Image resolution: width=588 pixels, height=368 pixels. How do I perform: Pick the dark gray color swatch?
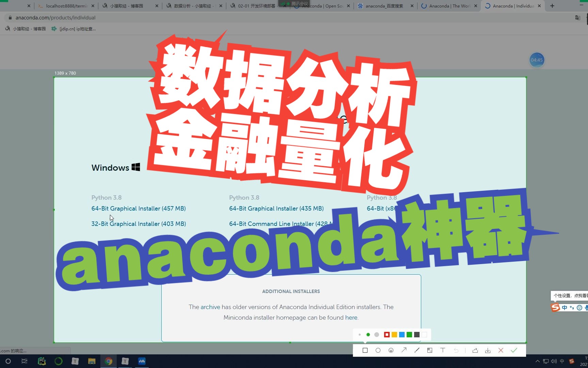pyautogui.click(x=417, y=335)
